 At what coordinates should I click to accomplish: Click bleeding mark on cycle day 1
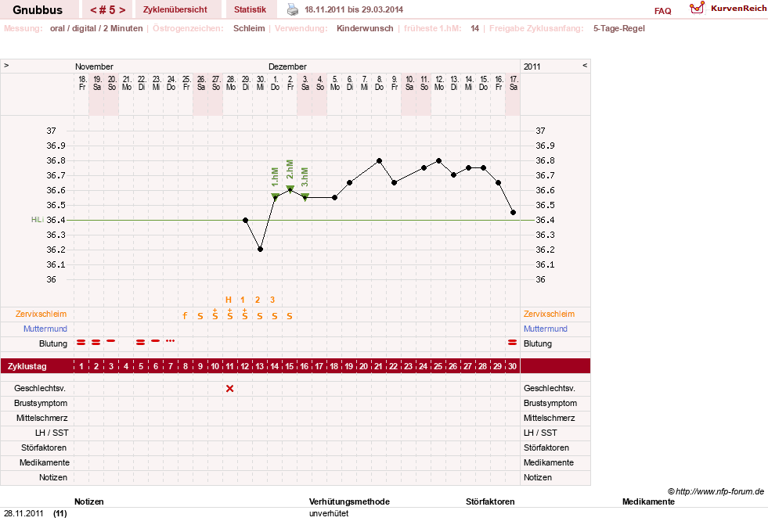coord(81,343)
